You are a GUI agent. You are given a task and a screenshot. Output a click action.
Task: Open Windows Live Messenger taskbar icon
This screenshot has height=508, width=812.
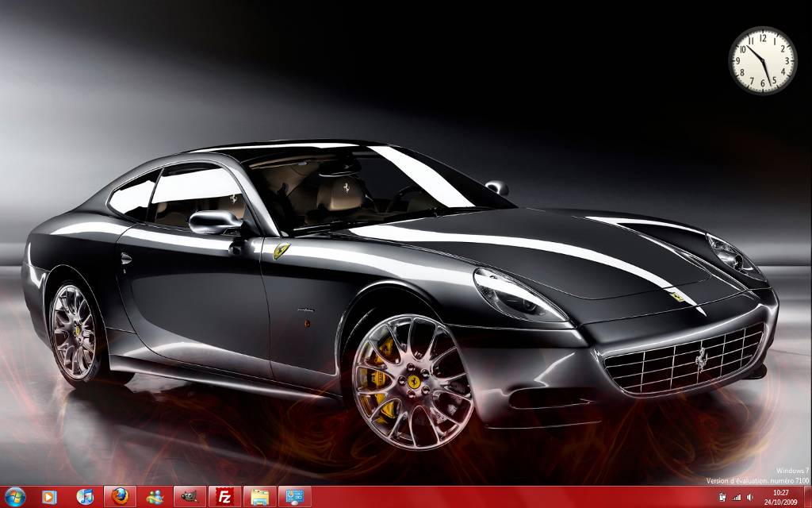(155, 497)
